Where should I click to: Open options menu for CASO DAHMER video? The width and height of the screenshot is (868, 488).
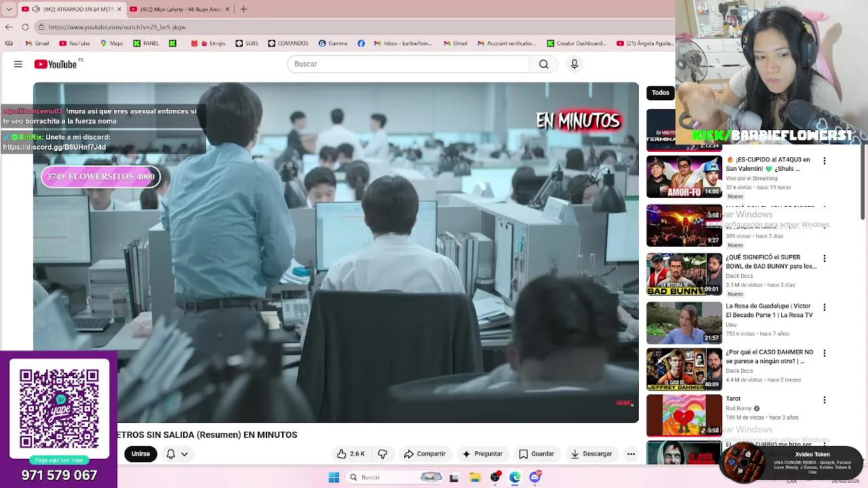pos(825,353)
